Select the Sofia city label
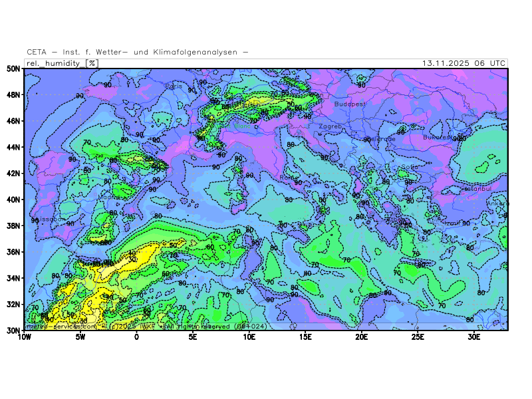This screenshot has width=532, height=399. (409, 167)
